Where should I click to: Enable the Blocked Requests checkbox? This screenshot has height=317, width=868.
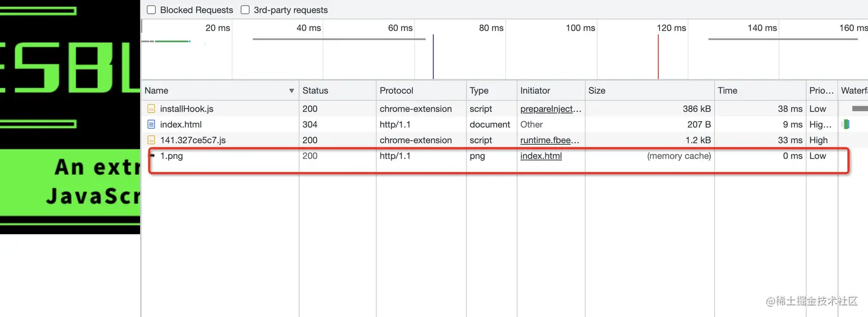[x=151, y=10]
